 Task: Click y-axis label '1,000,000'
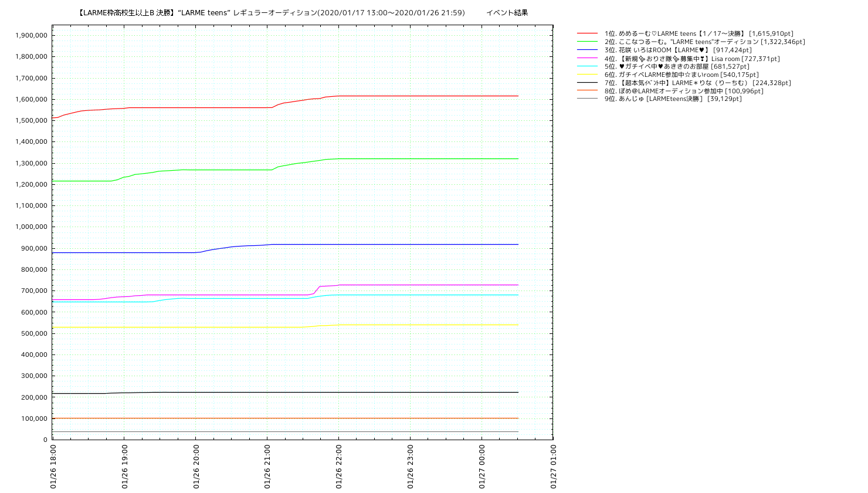click(x=32, y=227)
